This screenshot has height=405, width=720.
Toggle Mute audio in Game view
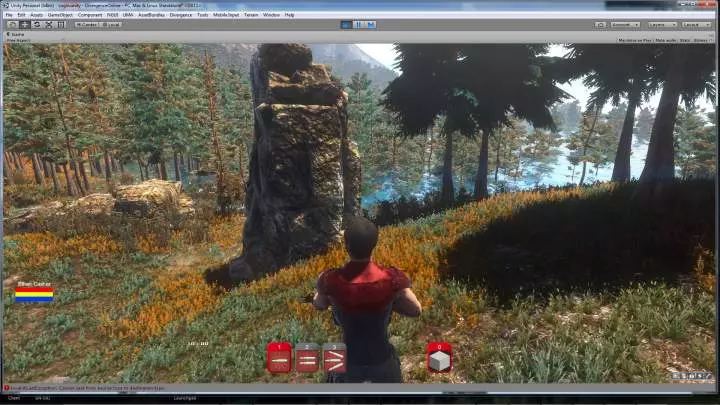click(x=665, y=40)
